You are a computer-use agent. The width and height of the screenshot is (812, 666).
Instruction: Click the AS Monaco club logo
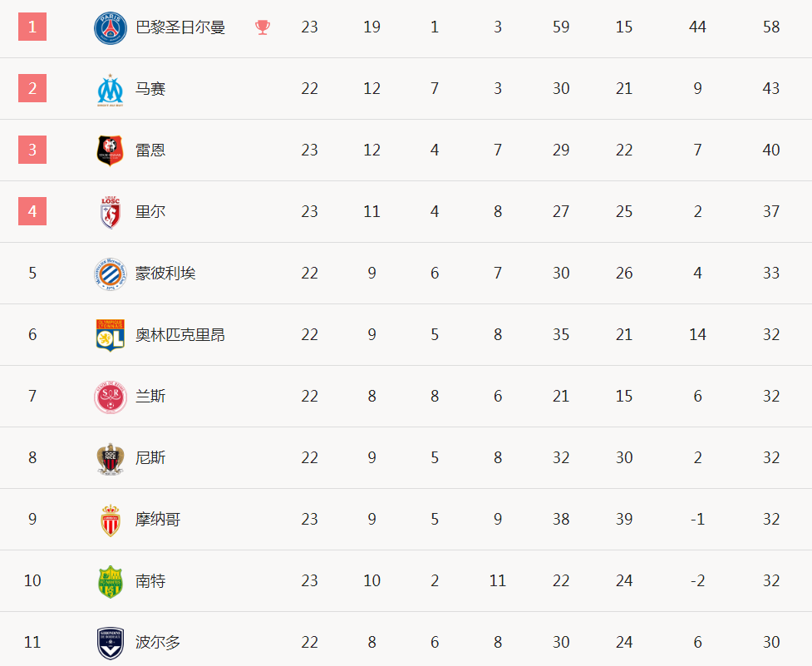pyautogui.click(x=110, y=520)
